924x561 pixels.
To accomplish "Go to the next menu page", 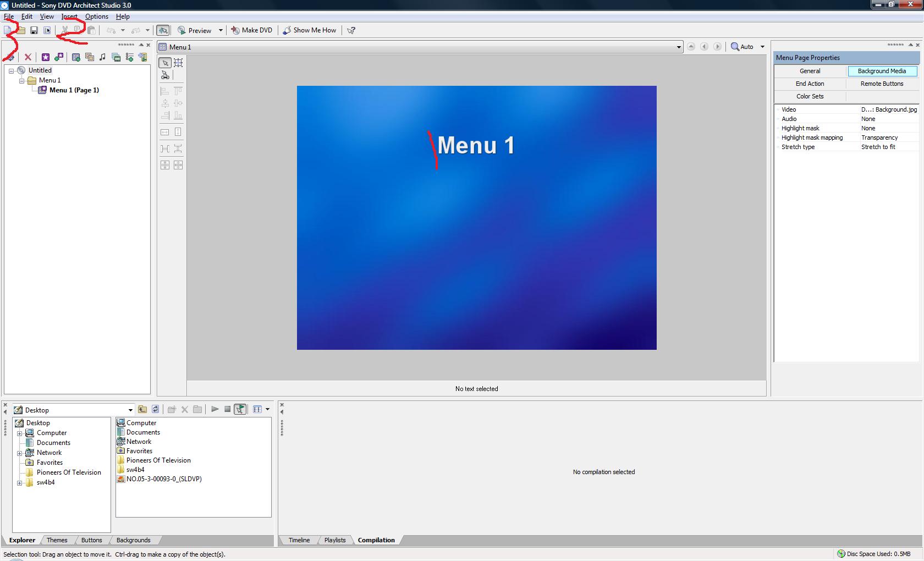I will click(718, 47).
